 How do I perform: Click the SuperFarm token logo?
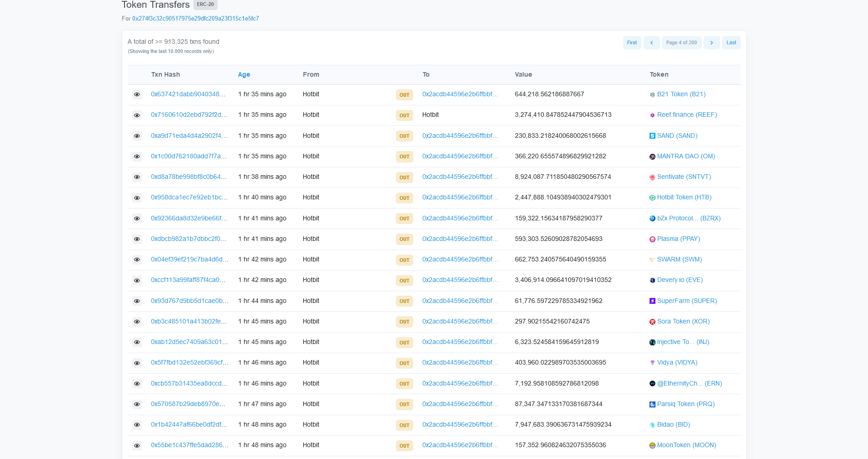tap(652, 301)
